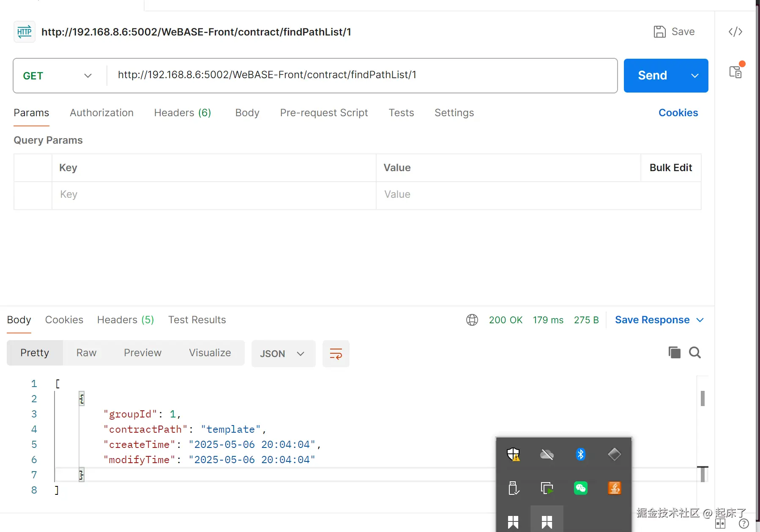
Task: Select the response Body tab above Pretty
Action: click(19, 320)
